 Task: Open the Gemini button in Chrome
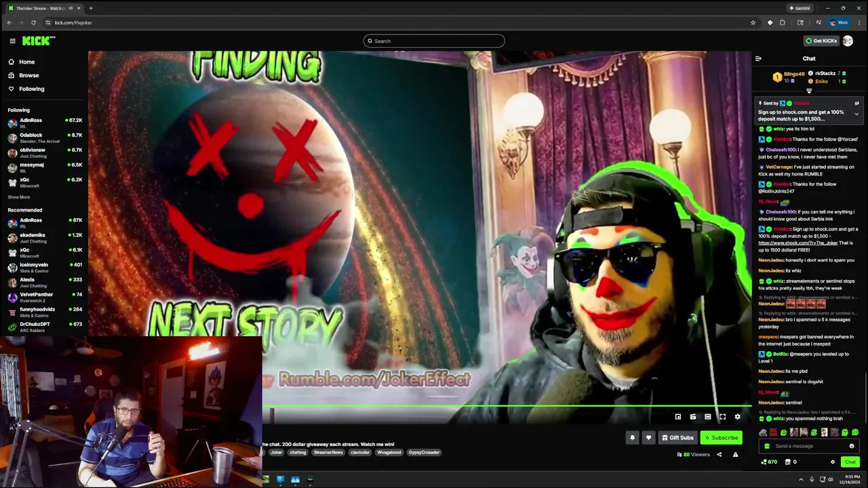[x=800, y=8]
